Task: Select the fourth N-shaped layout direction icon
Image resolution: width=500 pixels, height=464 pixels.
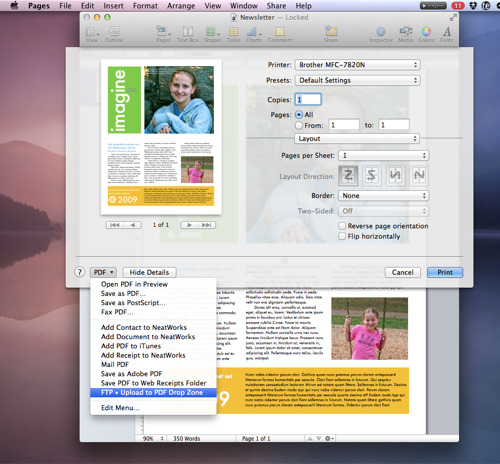Action: click(419, 175)
